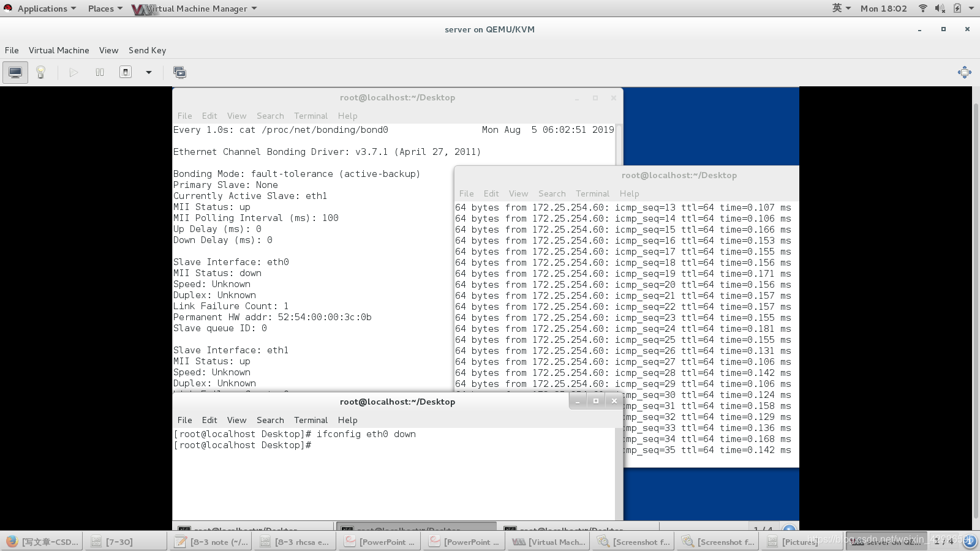Click bond0 terminal title bar
Screen dimensions: 980x551
[398, 97]
